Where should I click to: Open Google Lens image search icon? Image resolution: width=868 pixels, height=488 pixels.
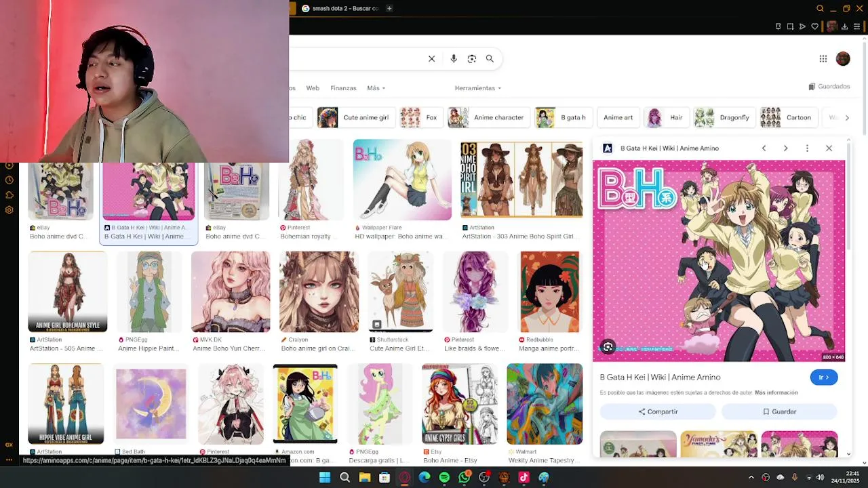point(472,59)
